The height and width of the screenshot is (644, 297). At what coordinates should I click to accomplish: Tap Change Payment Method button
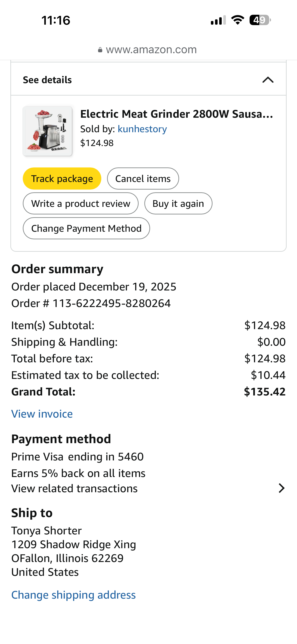pos(86,228)
